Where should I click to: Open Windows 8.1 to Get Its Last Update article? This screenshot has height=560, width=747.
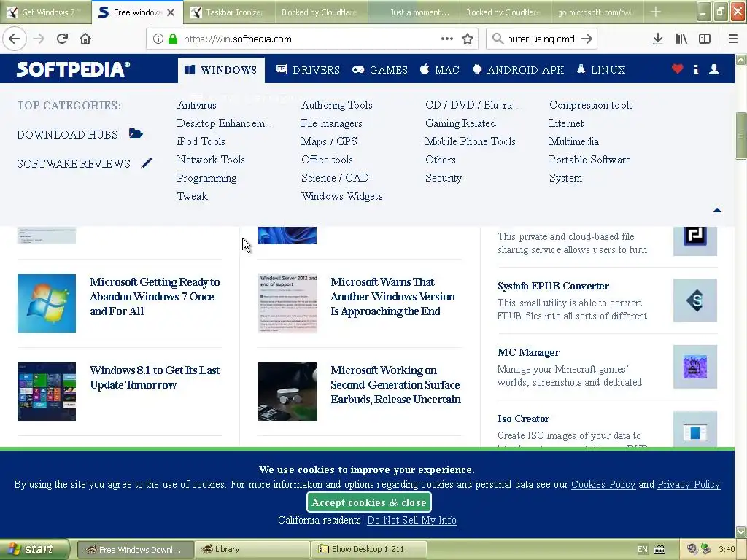(155, 377)
